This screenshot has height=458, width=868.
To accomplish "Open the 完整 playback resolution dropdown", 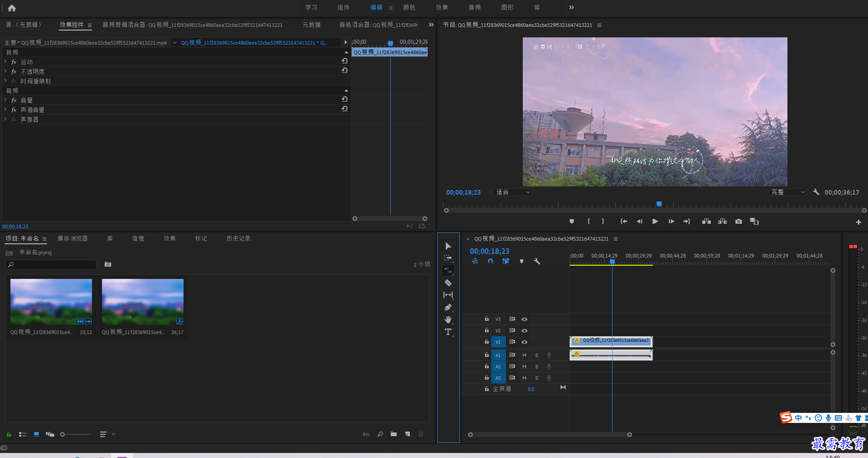I will tap(787, 192).
